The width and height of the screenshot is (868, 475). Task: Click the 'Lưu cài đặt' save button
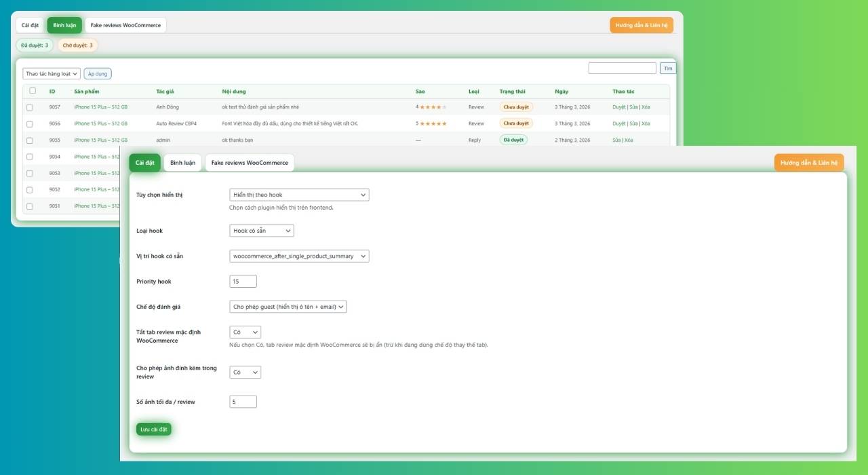pos(153,430)
